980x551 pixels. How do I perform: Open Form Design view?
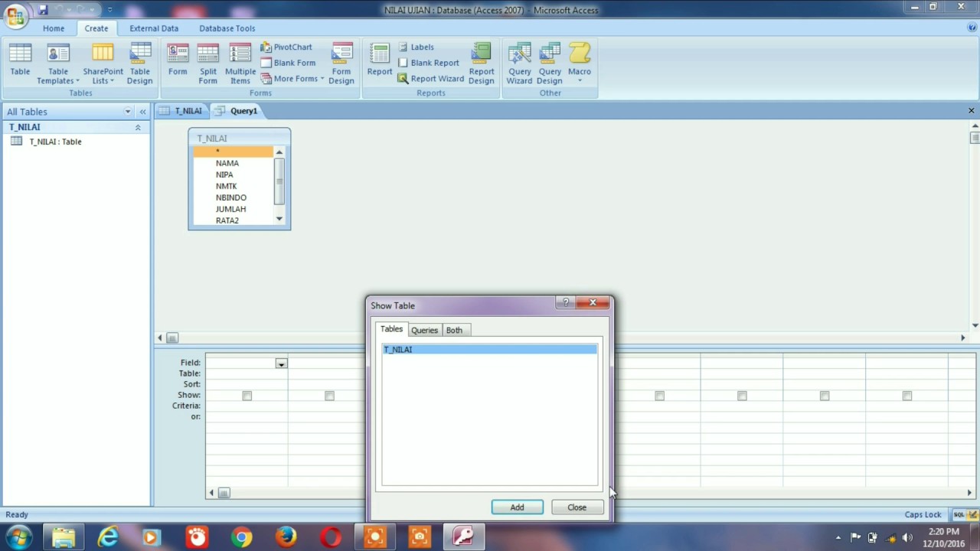[341, 63]
